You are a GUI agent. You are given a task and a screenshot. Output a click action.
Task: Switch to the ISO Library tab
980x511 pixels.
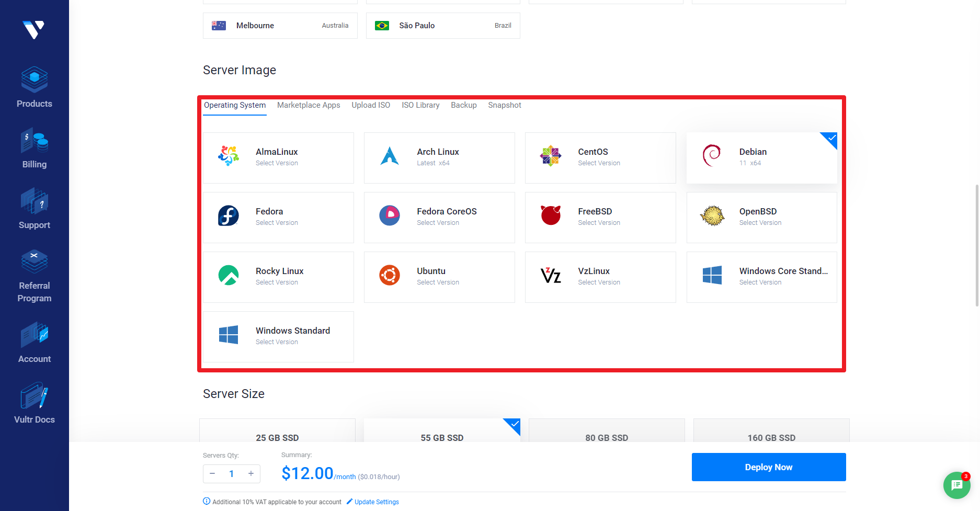tap(420, 105)
